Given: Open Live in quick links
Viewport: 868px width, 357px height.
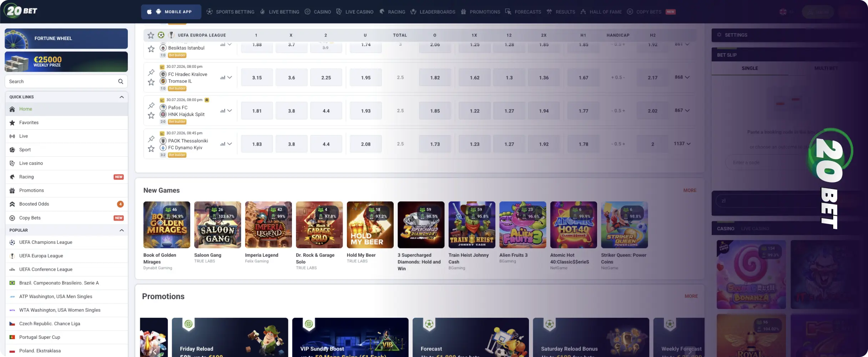Looking at the screenshot, I should click(x=66, y=136).
